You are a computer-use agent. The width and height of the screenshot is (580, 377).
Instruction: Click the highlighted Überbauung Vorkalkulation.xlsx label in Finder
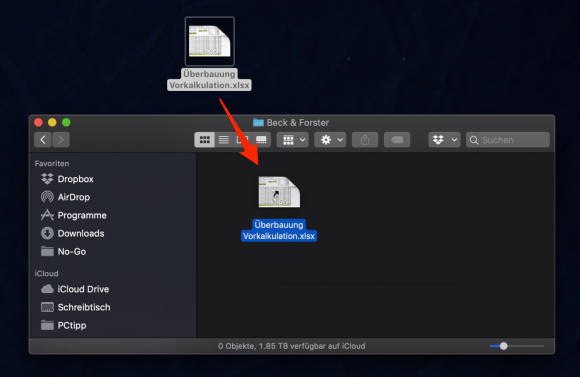coord(279,230)
